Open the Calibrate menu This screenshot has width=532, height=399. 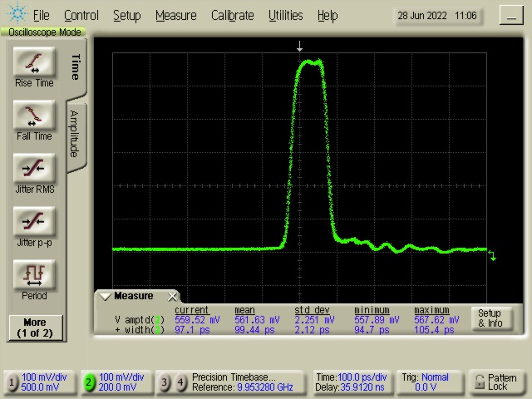point(232,15)
